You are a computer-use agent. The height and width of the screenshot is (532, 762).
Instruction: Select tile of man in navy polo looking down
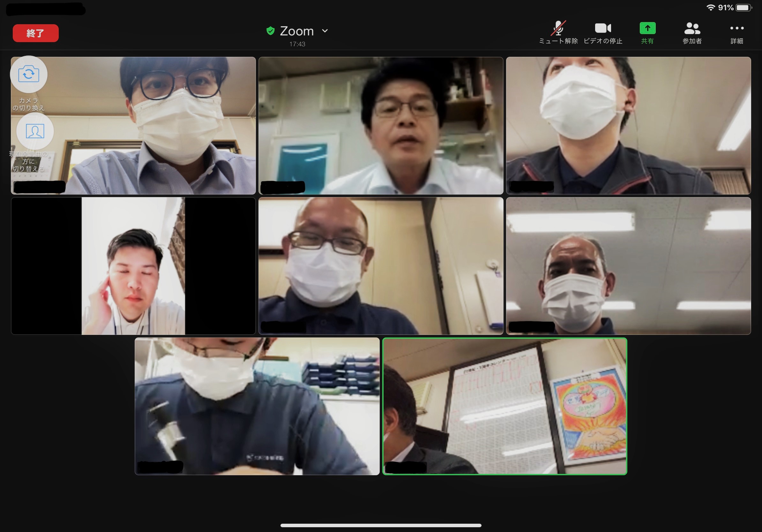(257, 406)
